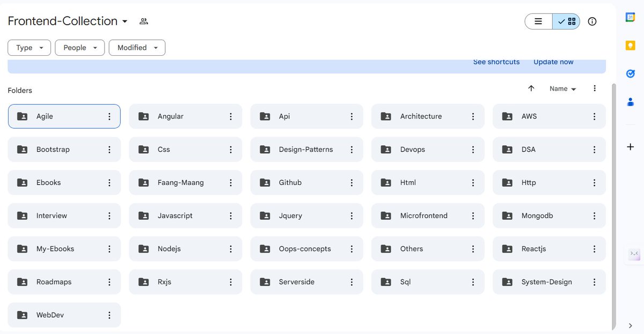644x334 pixels.
Task: Select the Http folder
Action: pos(549,183)
